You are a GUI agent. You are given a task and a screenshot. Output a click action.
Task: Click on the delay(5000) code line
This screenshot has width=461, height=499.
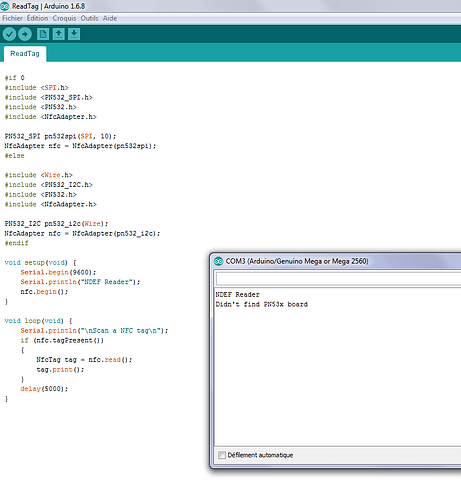point(44,389)
